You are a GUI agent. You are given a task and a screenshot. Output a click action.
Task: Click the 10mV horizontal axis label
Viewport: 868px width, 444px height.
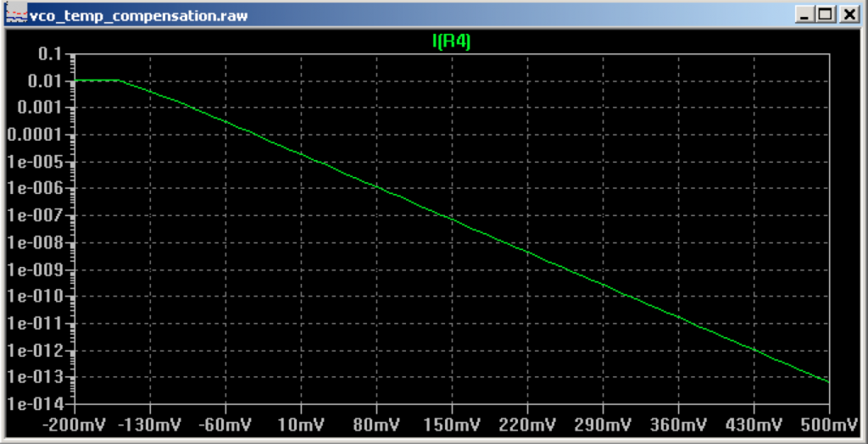[x=301, y=425]
